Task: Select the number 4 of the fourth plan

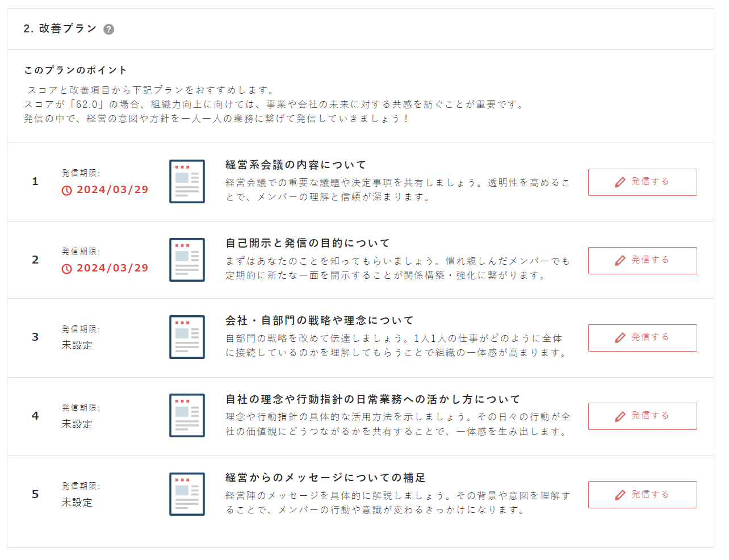Action: 35,416
